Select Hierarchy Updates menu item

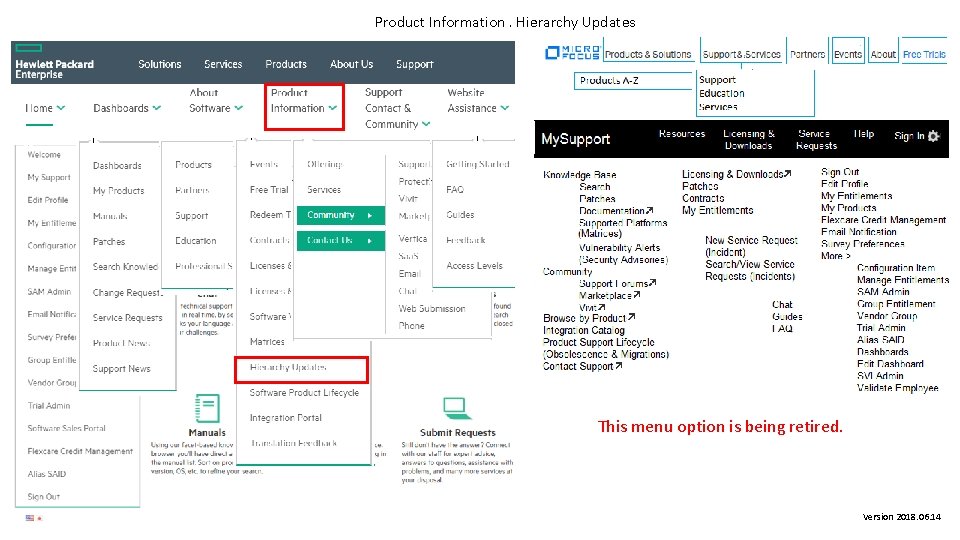[x=288, y=367]
